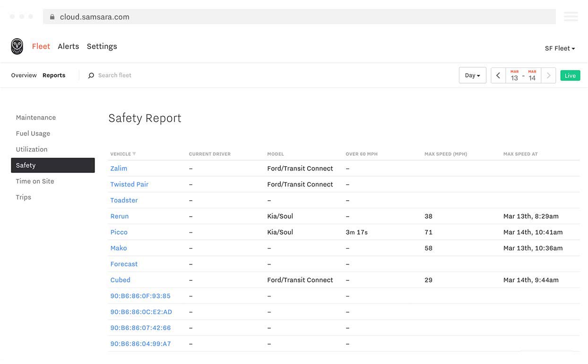
Task: Open device 90:B6:86:04:99:A7 link
Action: click(x=140, y=344)
